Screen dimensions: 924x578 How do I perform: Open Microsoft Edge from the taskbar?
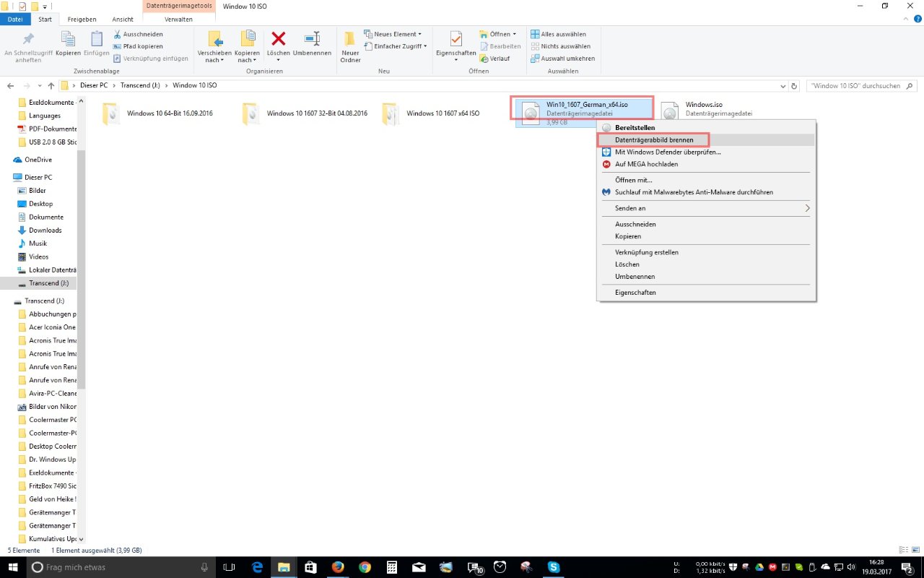[x=257, y=567]
